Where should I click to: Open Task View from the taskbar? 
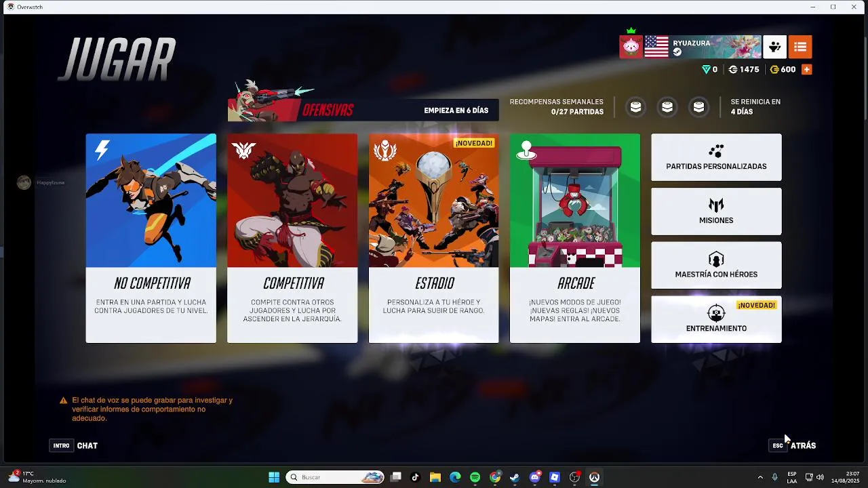click(x=396, y=477)
